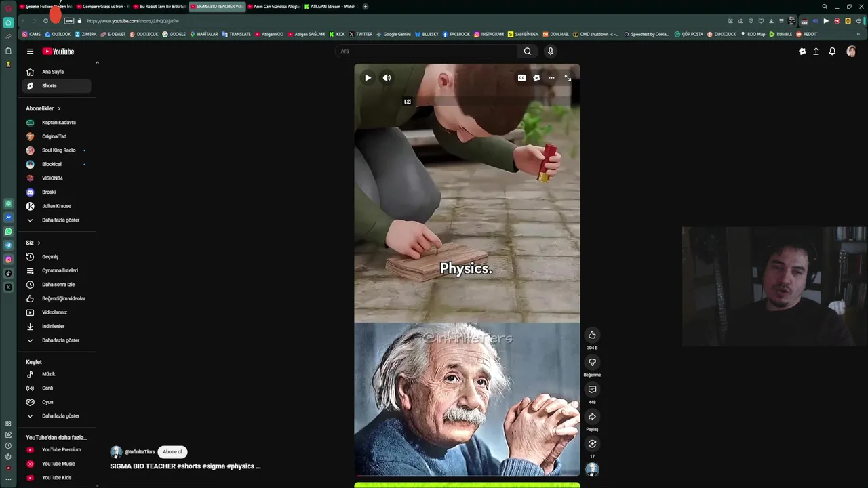
Task: Enter fullscreen for the Short
Action: pos(568,78)
